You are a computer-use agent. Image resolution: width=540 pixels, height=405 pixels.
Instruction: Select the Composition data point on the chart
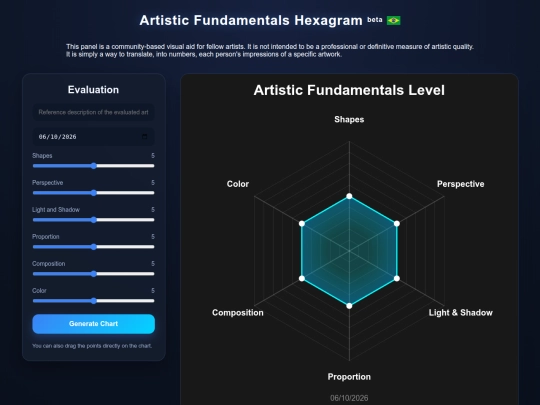click(x=302, y=278)
